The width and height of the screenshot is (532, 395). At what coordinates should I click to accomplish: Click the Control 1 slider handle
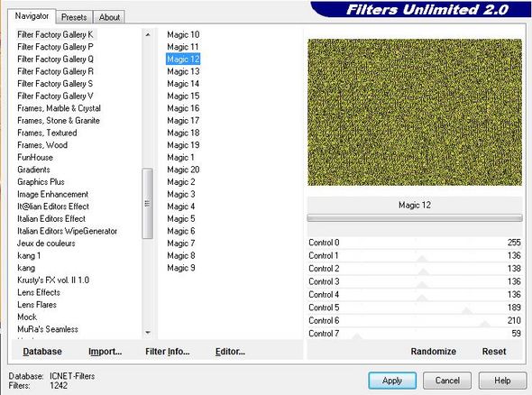click(422, 259)
